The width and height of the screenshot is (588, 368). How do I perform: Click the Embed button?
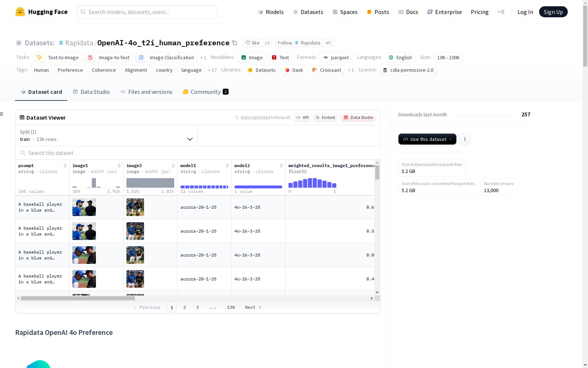(x=325, y=117)
